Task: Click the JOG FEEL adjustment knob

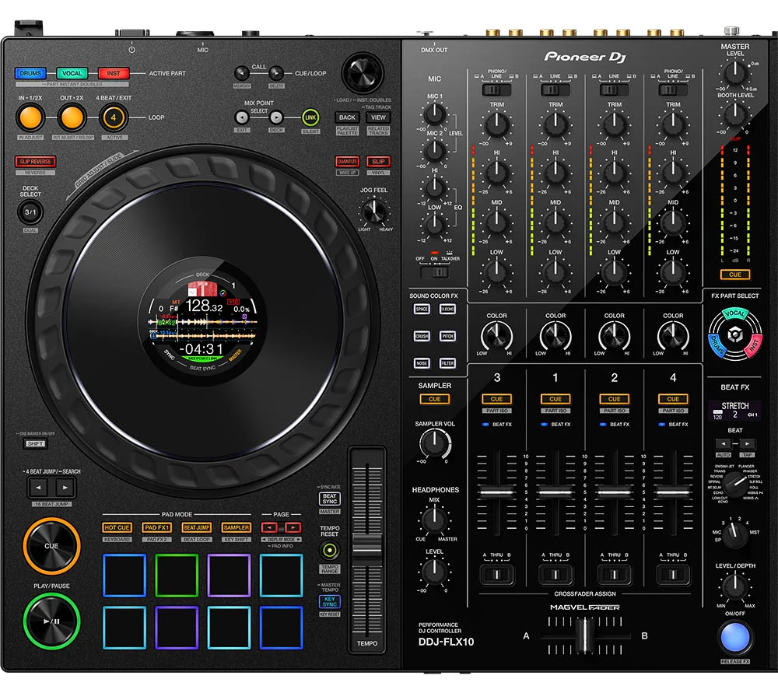Action: pos(374,212)
